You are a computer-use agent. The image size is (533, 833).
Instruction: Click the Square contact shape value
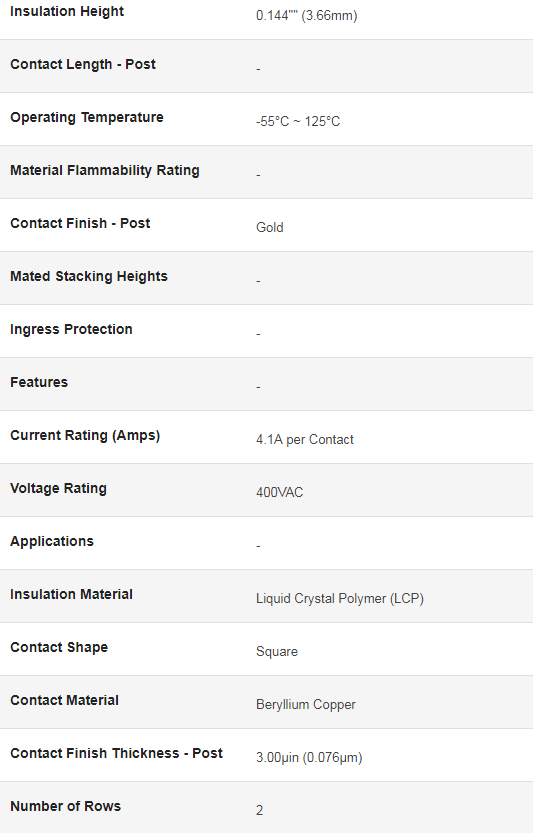pos(277,652)
